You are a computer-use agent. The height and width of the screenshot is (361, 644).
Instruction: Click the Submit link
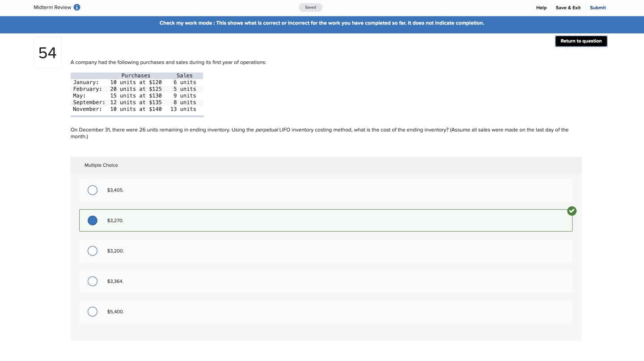point(597,8)
